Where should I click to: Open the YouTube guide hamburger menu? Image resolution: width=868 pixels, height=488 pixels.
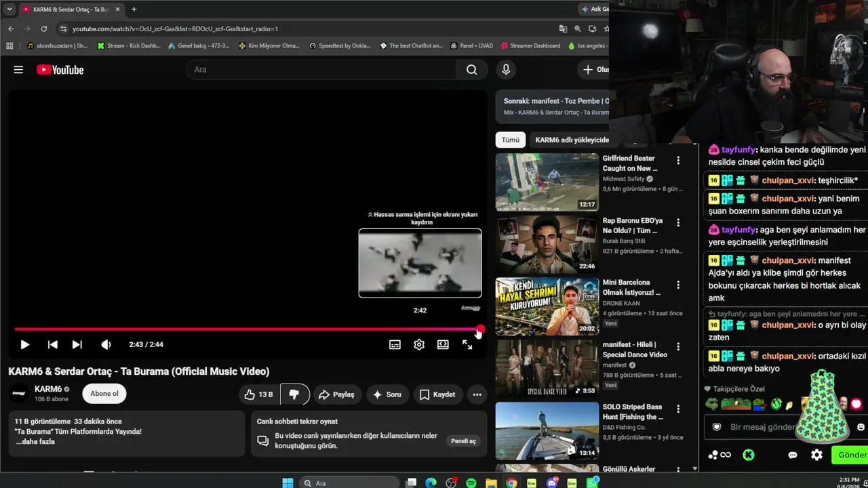[18, 70]
